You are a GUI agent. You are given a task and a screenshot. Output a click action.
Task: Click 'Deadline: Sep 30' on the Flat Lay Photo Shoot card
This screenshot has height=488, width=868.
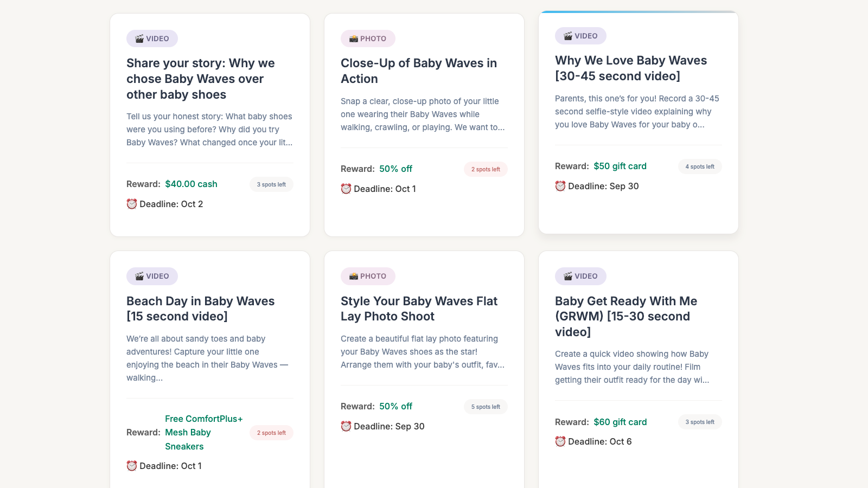point(389,426)
